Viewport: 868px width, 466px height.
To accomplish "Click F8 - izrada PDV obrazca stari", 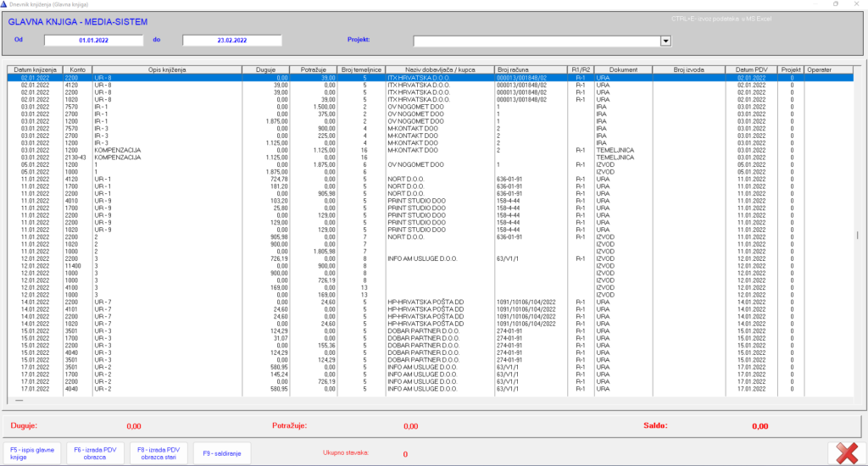I will pos(159,453).
